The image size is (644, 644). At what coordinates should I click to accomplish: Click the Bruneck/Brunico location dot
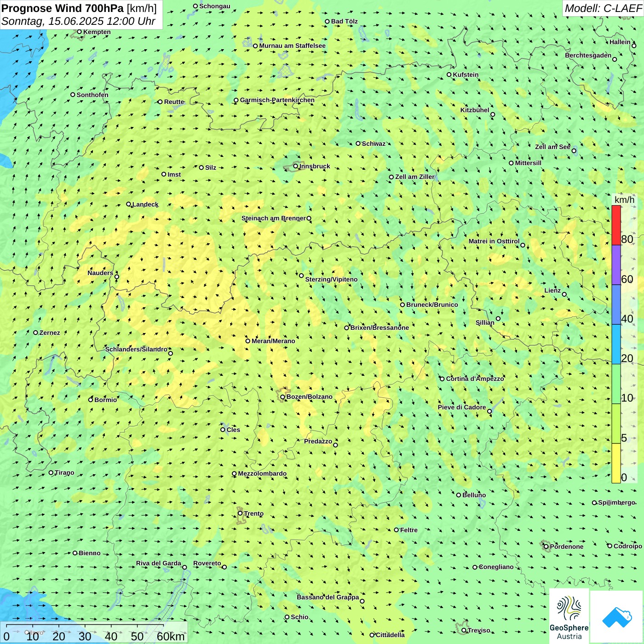tap(402, 305)
